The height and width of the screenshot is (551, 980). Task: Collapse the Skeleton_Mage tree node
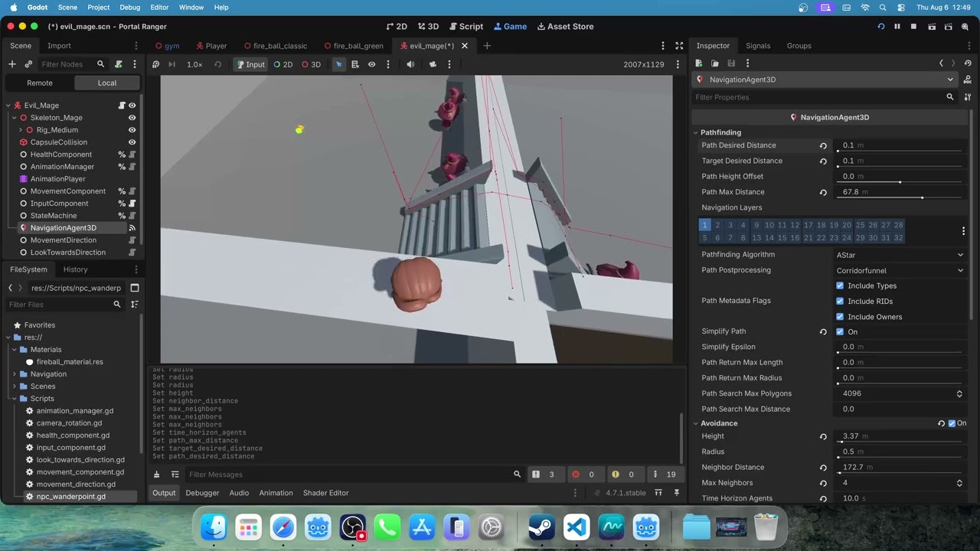click(x=15, y=118)
